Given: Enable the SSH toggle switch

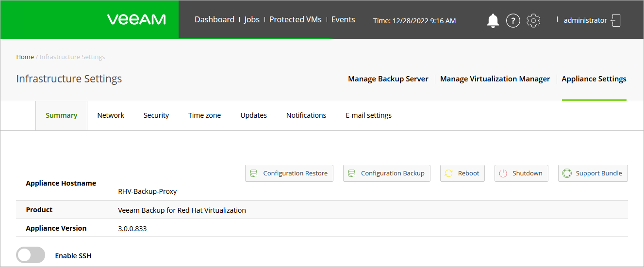Looking at the screenshot, I should pos(31,255).
